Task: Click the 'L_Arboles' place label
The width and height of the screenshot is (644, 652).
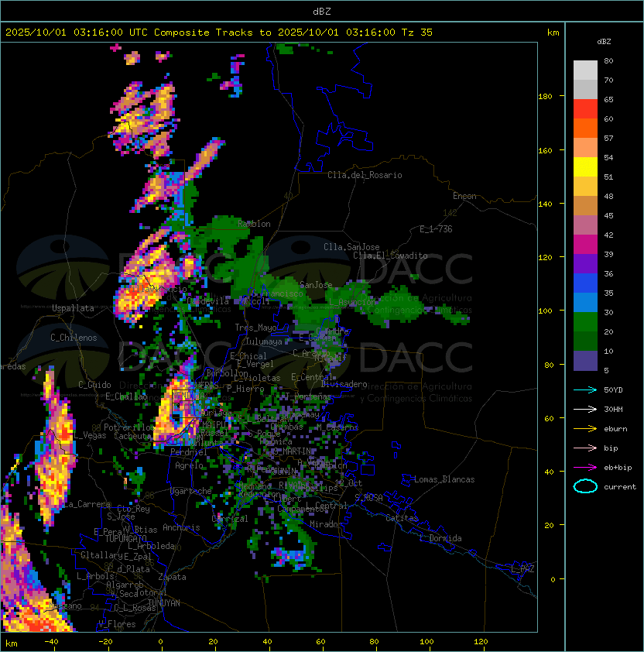Action: pos(96,576)
